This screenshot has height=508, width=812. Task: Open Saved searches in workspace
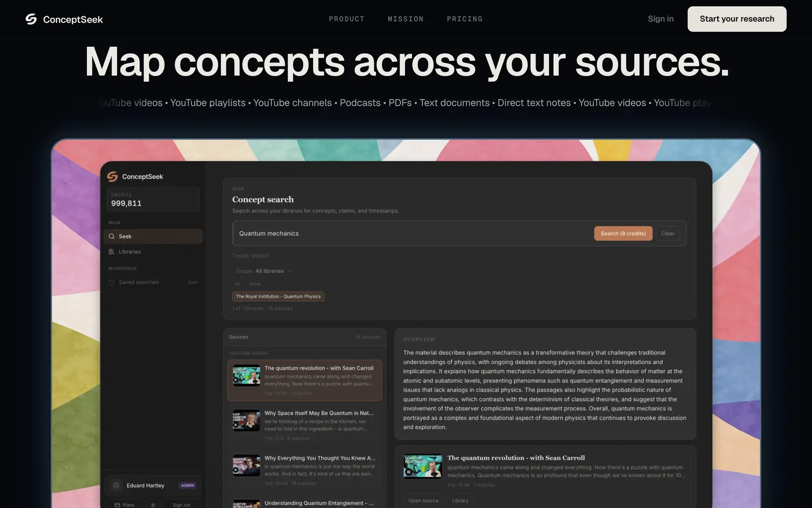coord(153,282)
